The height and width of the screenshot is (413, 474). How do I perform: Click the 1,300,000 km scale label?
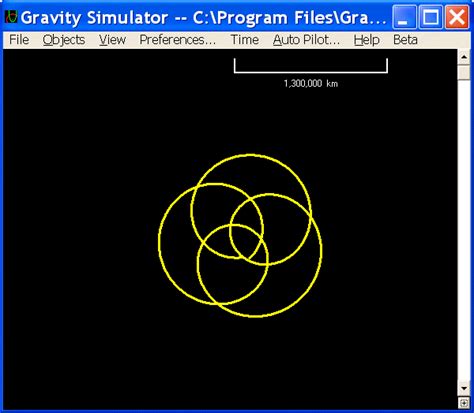pyautogui.click(x=311, y=83)
